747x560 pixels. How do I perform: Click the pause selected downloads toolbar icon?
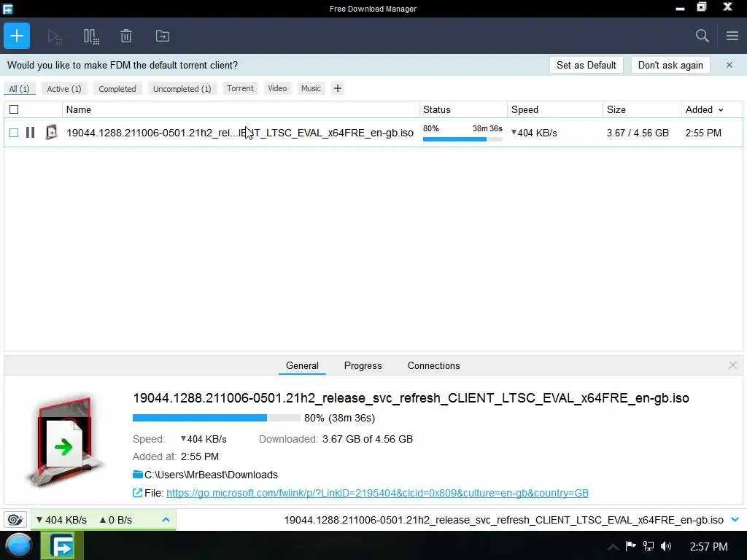91,36
